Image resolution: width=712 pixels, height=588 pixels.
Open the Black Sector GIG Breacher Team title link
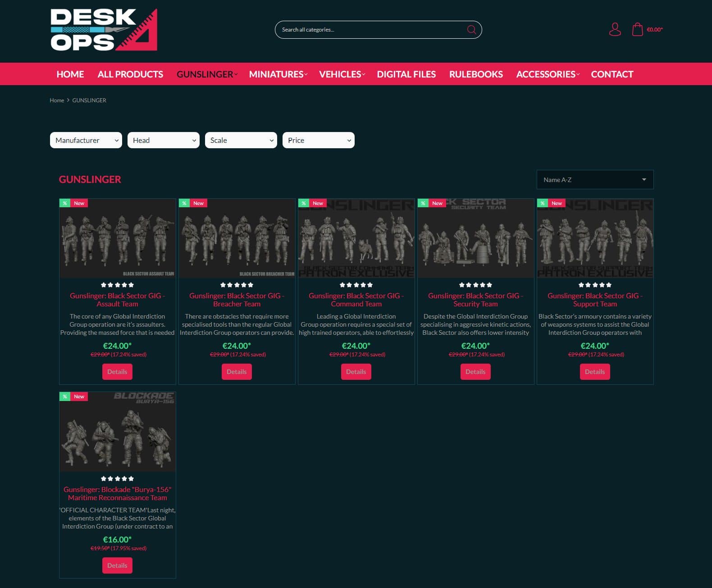point(237,300)
